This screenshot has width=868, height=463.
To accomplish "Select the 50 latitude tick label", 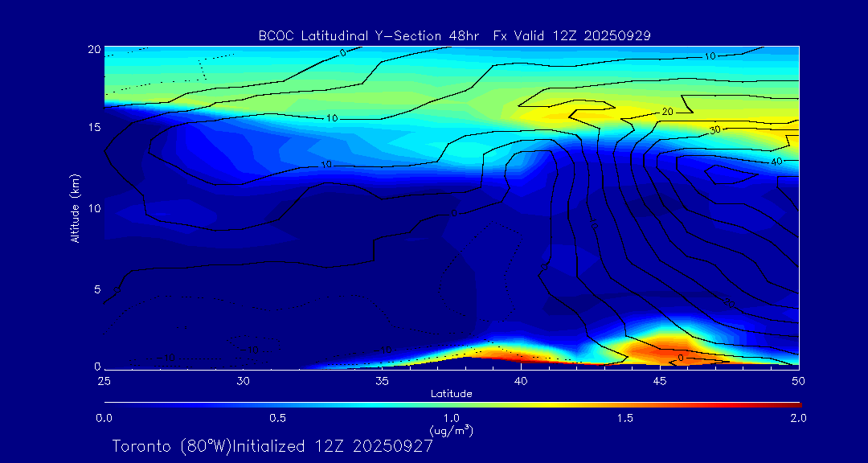I will (x=798, y=380).
